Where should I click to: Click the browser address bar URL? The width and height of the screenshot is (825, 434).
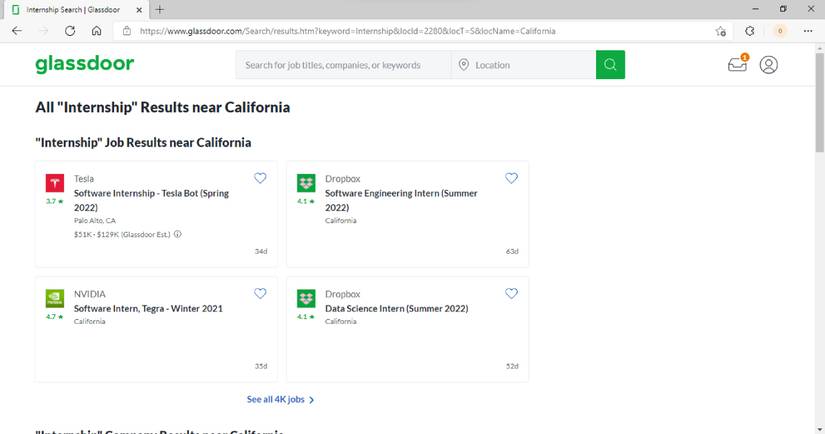(347, 31)
